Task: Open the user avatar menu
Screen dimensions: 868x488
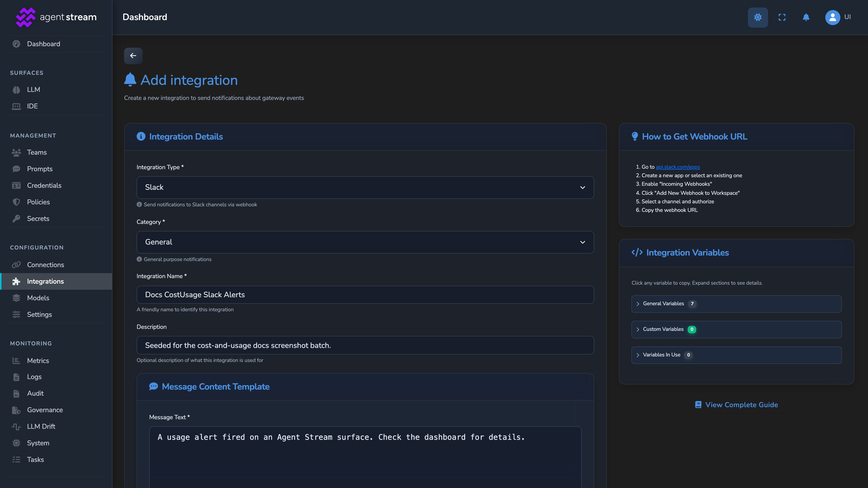Action: coord(832,17)
